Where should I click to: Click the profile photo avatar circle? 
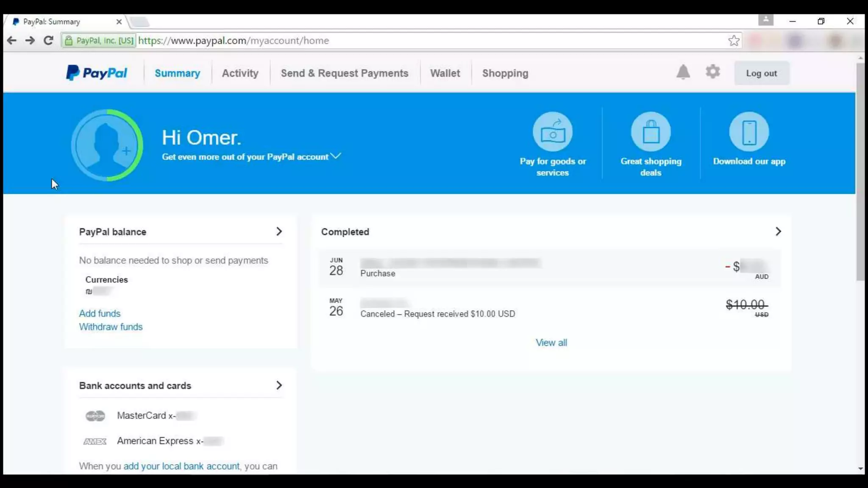coord(107,145)
